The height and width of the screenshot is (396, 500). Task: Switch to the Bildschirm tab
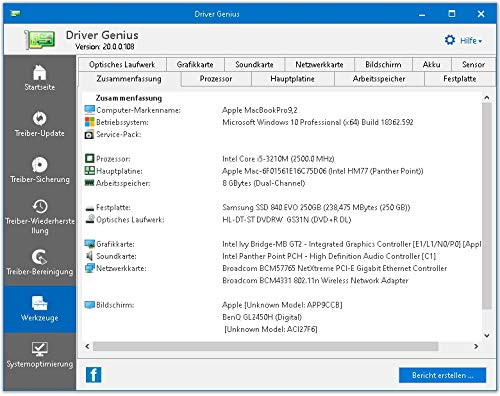tap(383, 64)
